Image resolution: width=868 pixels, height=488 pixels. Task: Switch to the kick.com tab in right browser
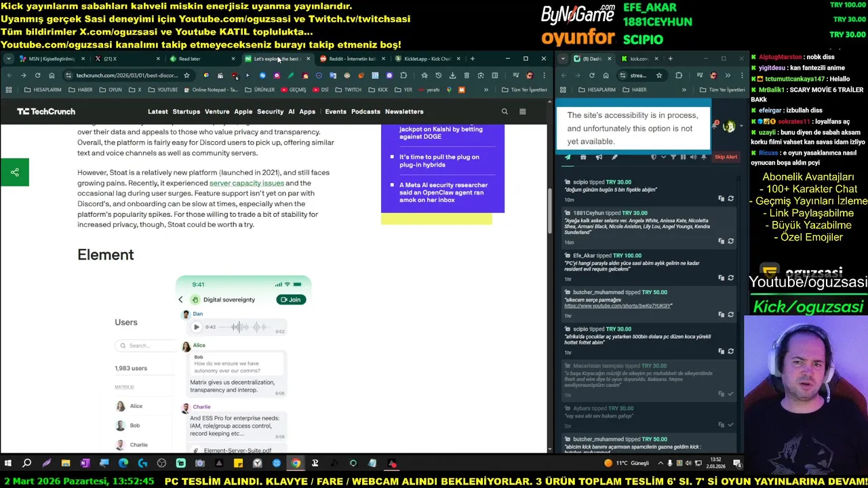point(639,59)
